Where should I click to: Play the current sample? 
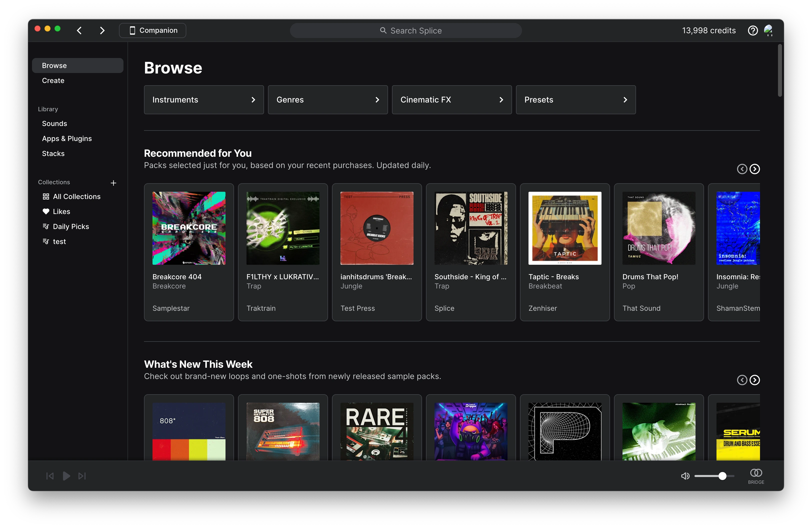click(x=66, y=476)
